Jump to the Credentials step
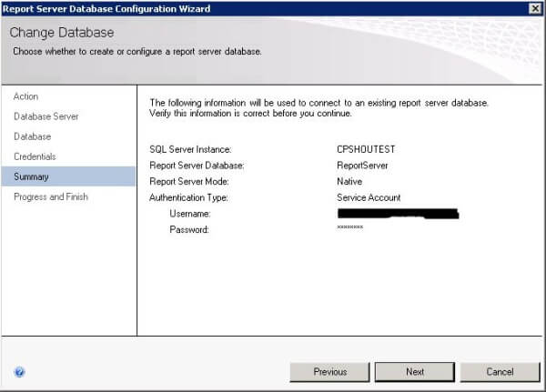546x392 pixels. pos(35,156)
